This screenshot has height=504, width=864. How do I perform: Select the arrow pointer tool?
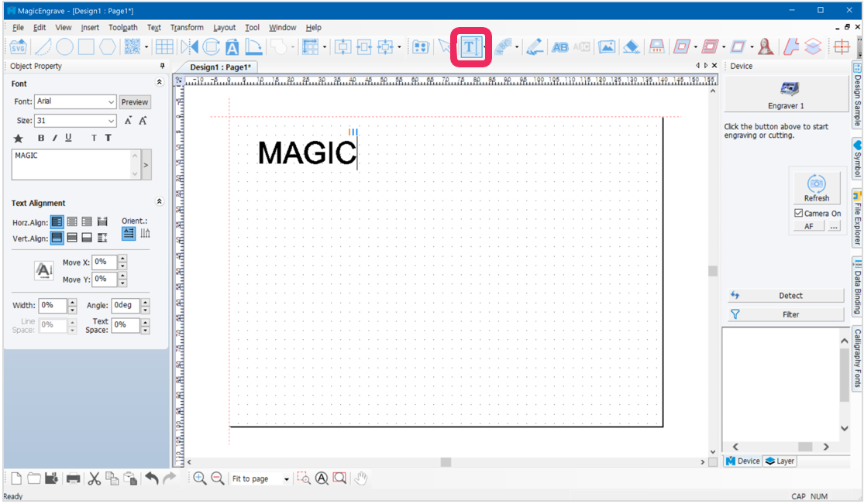pos(445,47)
